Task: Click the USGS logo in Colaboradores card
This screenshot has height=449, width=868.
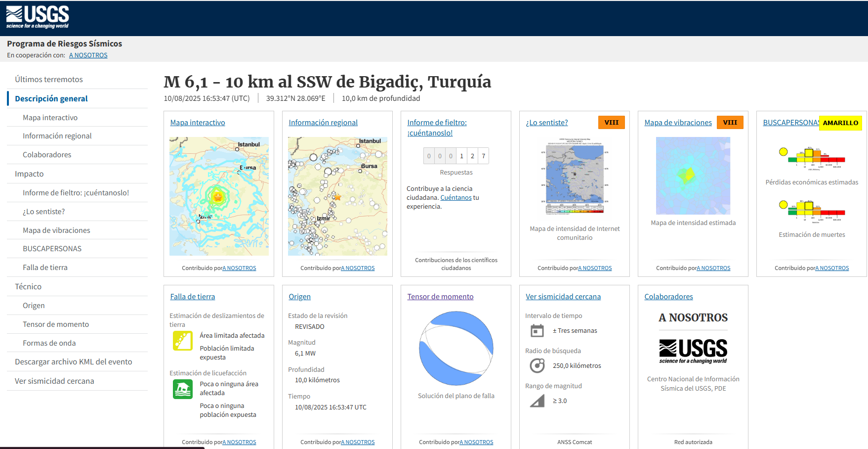Action: (x=693, y=351)
